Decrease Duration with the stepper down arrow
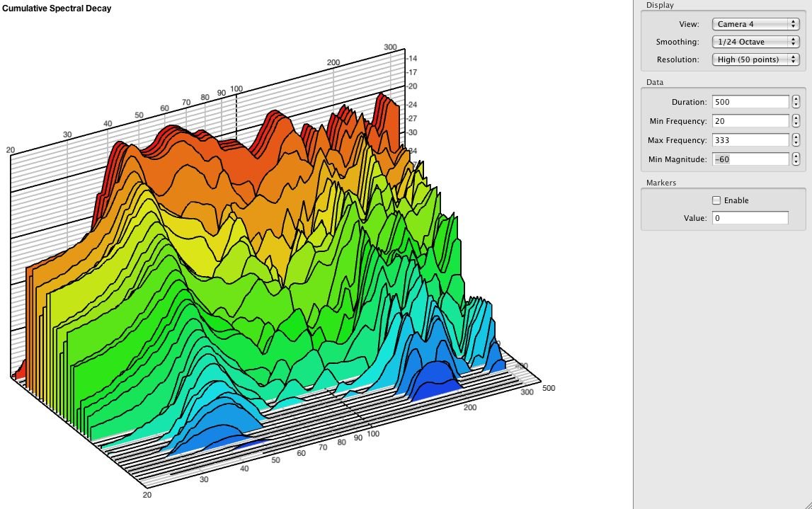Image resolution: width=812 pixels, height=509 pixels. (x=796, y=105)
